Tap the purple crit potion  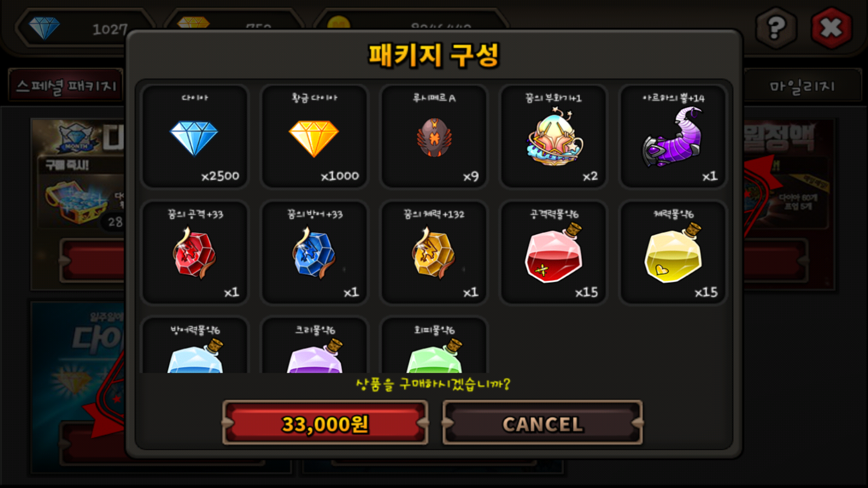pos(314,346)
